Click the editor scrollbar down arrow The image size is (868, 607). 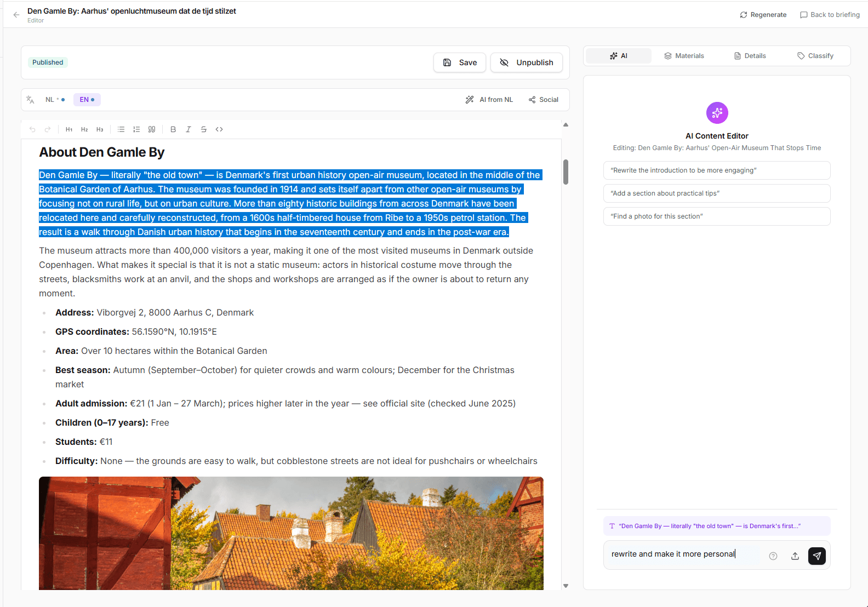coord(566,586)
